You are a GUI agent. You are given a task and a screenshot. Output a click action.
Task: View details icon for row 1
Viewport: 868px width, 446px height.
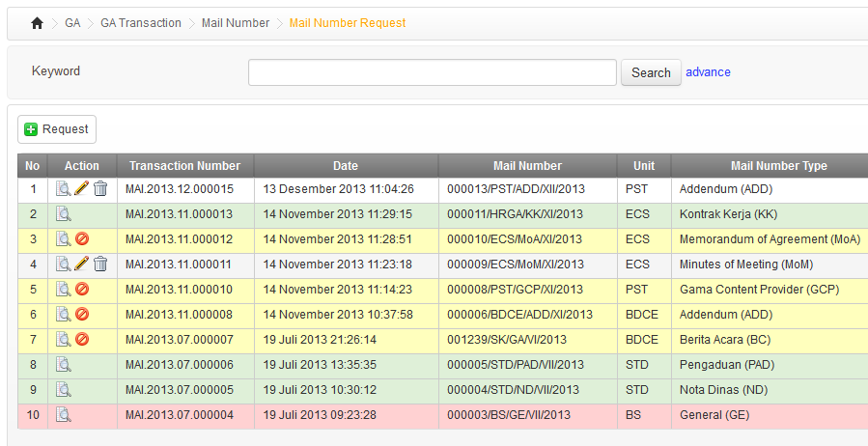coord(64,189)
